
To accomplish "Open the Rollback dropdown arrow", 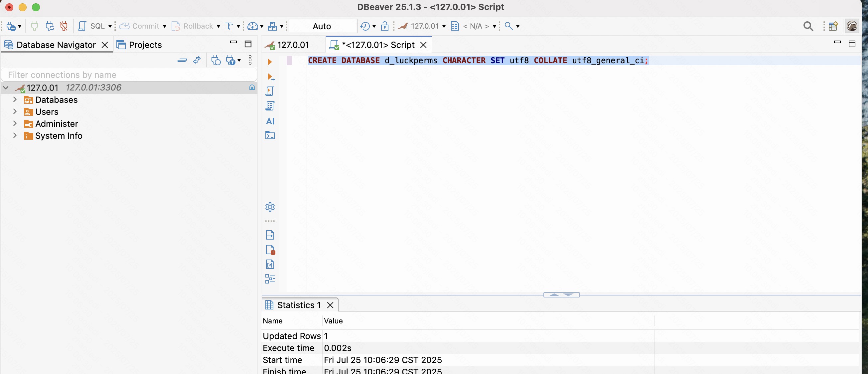I will [218, 26].
